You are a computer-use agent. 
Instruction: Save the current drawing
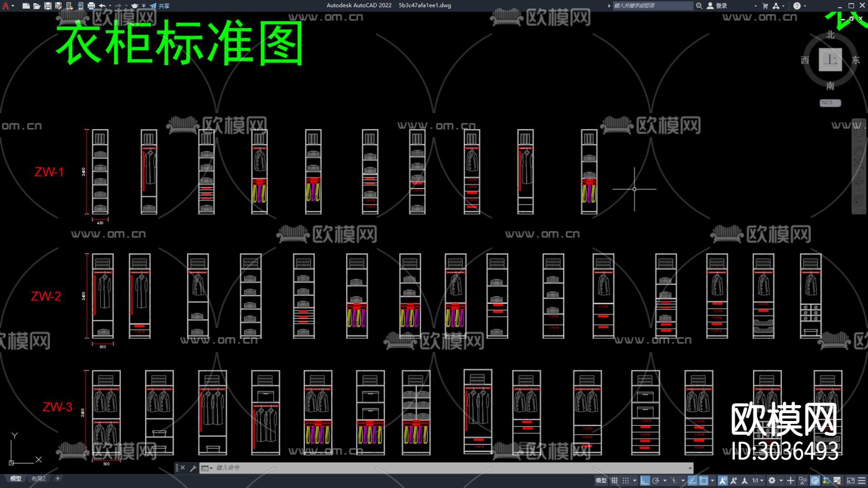pos(48,6)
